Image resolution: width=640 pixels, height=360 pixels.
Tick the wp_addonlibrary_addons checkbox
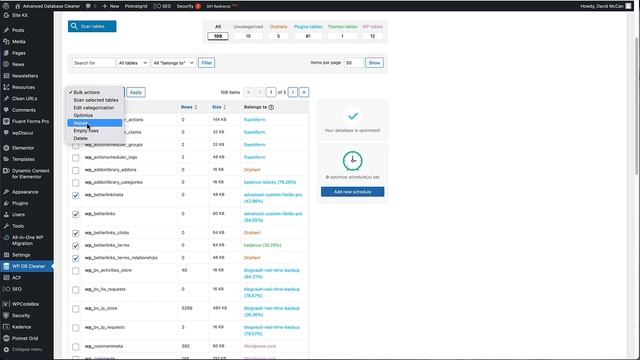(76, 170)
